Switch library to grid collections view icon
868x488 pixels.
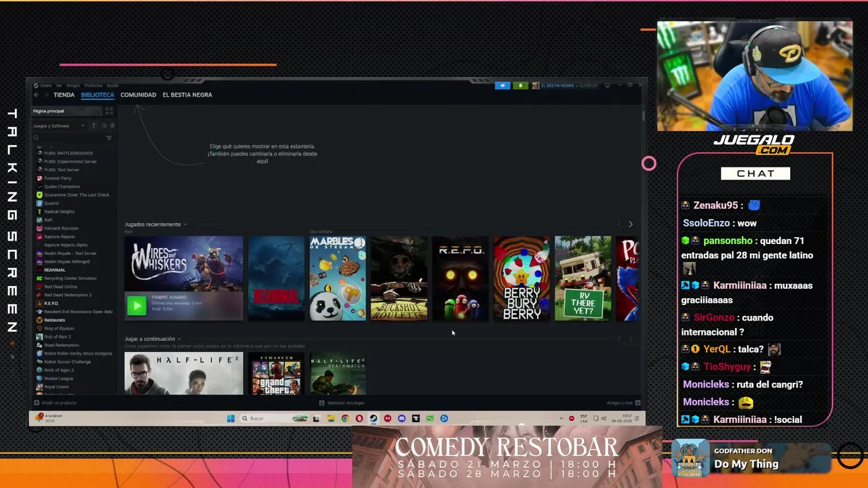coord(109,111)
